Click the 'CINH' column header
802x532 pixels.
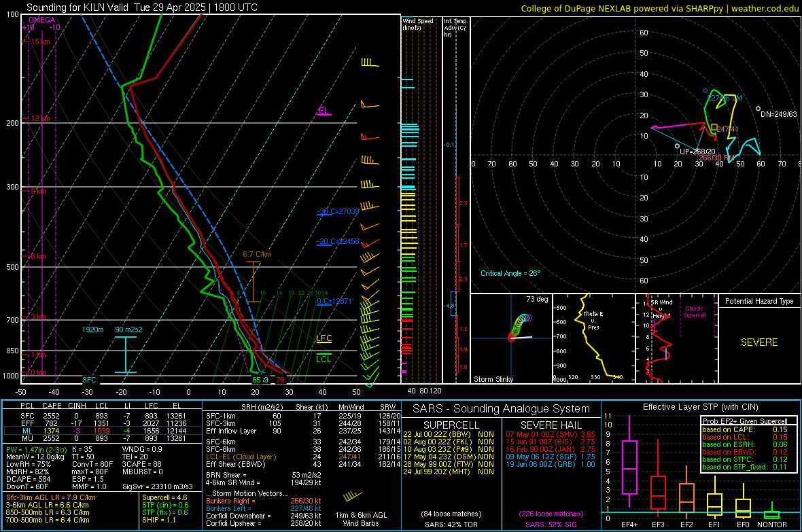pos(77,406)
